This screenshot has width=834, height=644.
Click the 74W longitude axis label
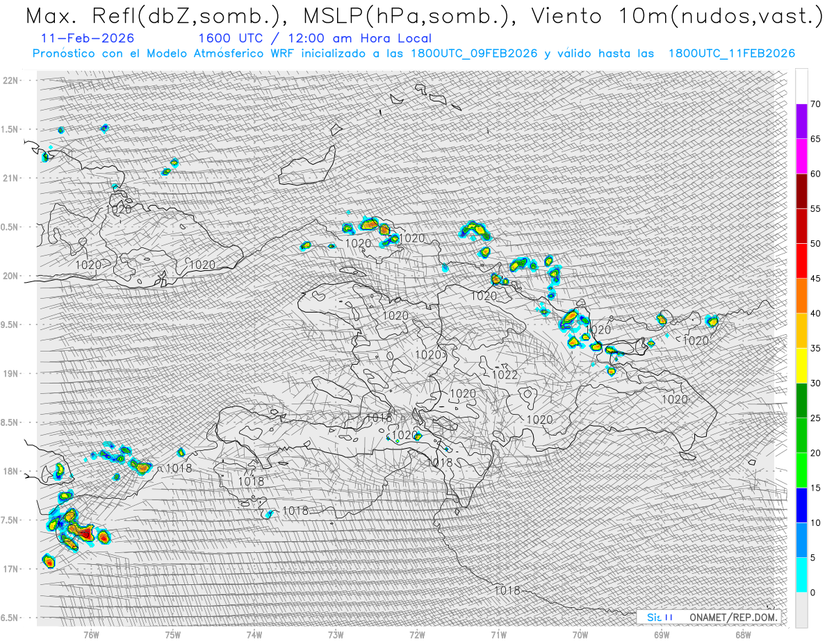click(254, 634)
